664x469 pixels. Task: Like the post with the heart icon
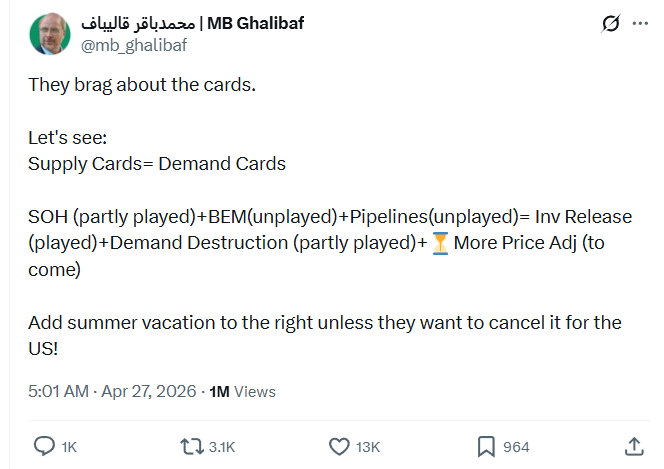point(339,446)
